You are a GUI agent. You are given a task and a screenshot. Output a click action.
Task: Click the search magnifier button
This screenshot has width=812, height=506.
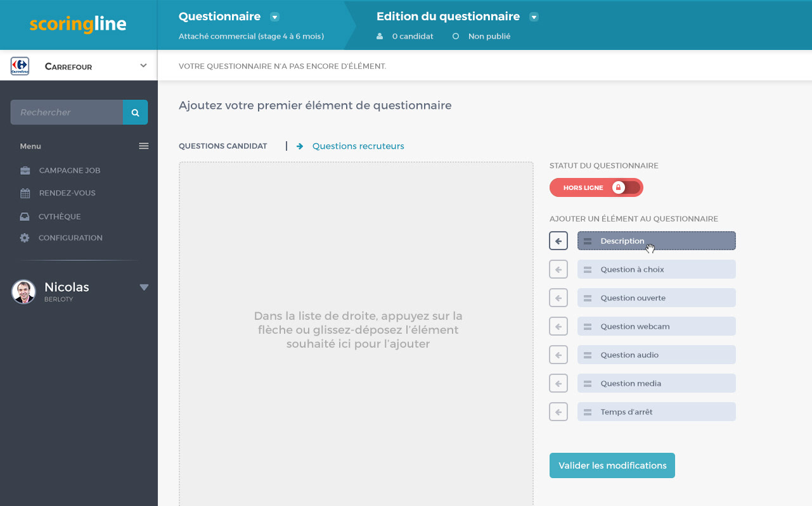[135, 112]
